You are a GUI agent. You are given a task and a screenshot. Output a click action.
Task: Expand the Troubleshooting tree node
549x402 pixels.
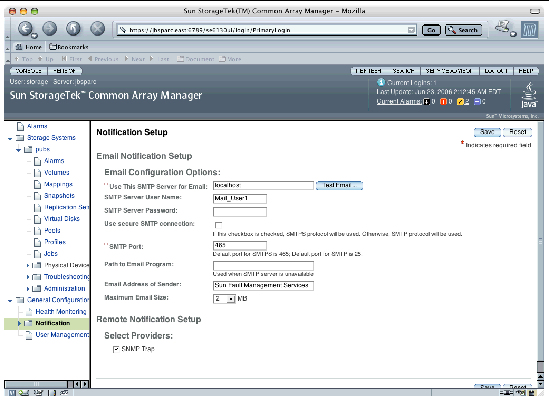pos(28,277)
